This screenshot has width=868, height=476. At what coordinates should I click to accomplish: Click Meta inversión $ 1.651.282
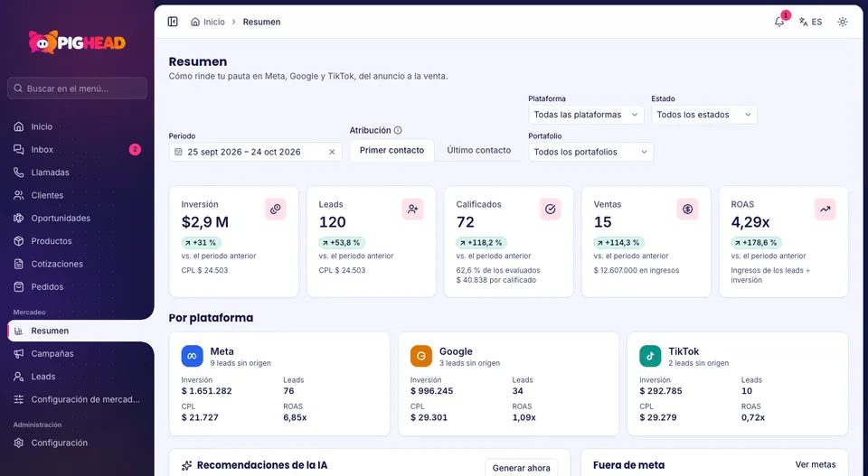pos(206,391)
